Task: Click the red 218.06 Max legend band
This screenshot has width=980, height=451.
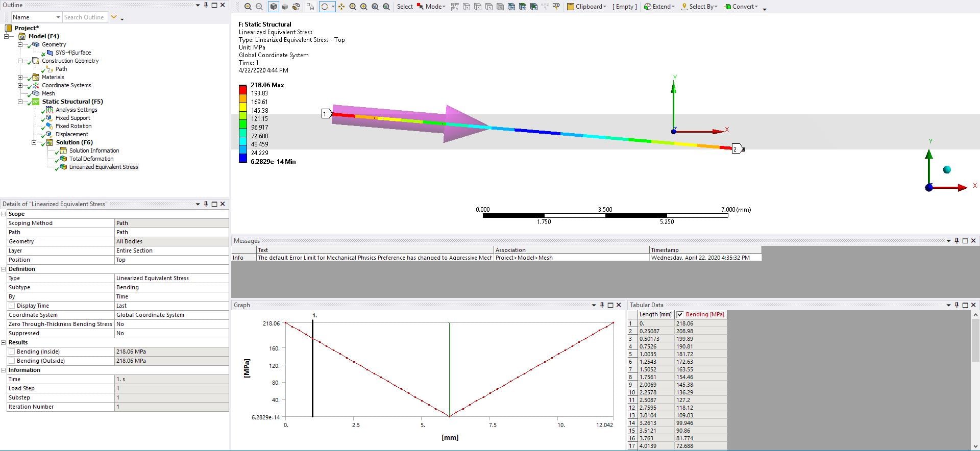Action: point(243,89)
